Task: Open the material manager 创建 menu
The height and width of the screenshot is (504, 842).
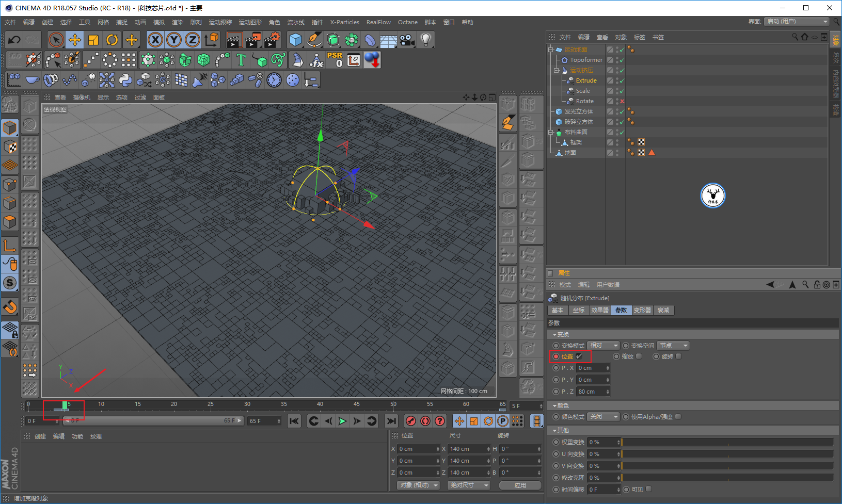Action: tap(40, 436)
